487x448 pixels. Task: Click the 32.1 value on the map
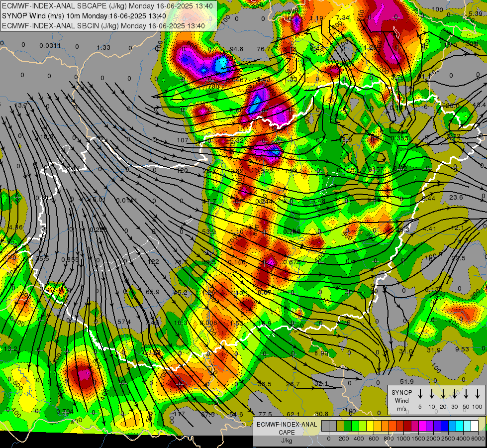[x=321, y=384]
